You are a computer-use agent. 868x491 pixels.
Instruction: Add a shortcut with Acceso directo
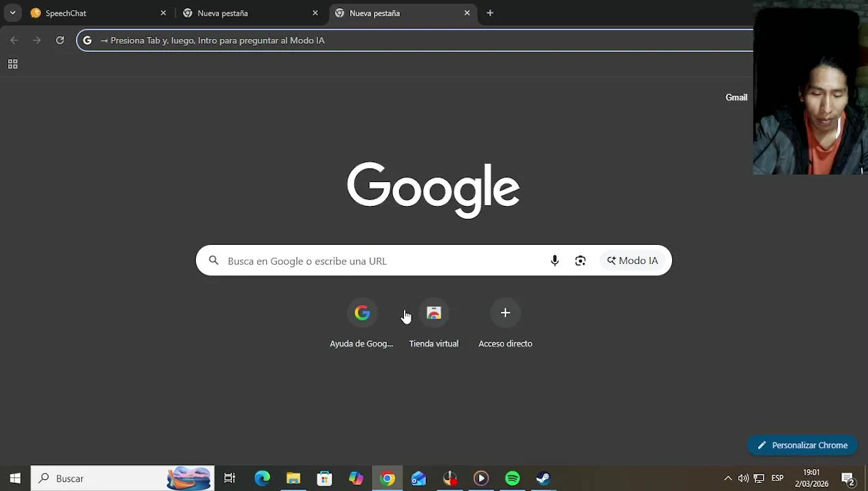506,323
